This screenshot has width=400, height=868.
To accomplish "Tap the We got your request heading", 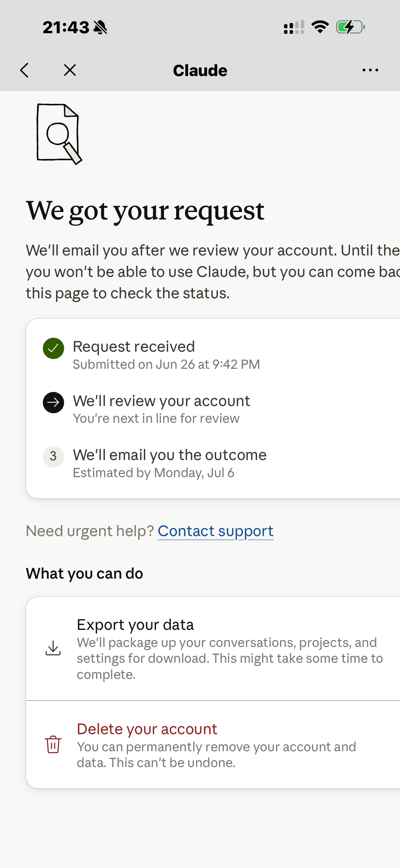I will click(145, 210).
